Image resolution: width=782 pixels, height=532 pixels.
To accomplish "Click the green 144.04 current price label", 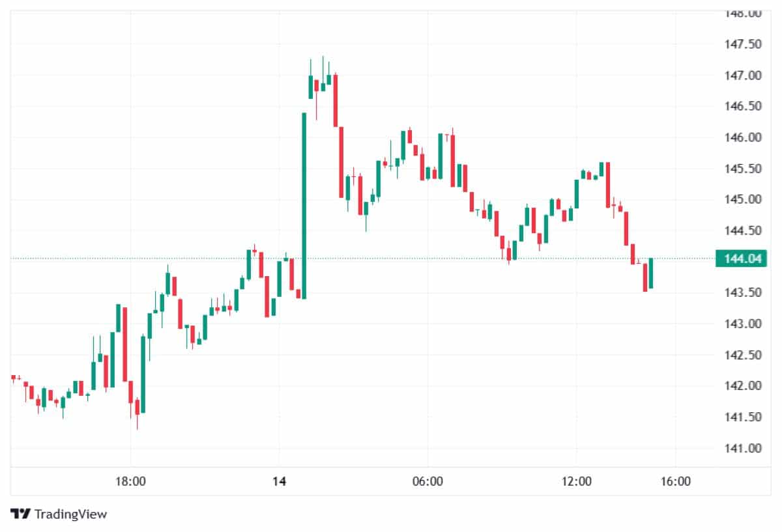I will [740, 259].
